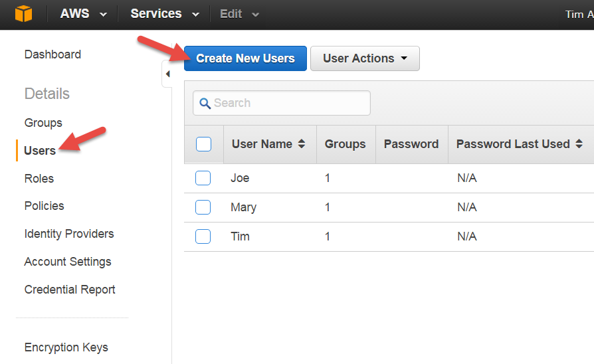Open the Edit dropdown in the header
594x364 pixels.
tap(239, 14)
